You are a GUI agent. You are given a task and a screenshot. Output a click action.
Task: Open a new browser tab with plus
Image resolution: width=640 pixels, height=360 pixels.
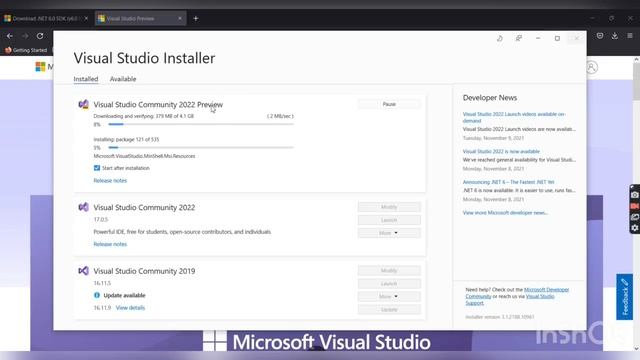tap(196, 18)
